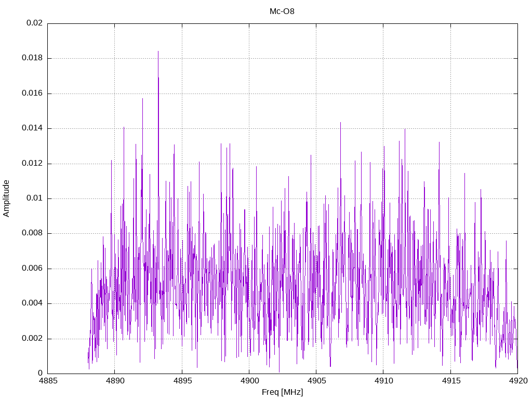
Task: Click y-axis tick label 0.014
Action: (x=32, y=128)
